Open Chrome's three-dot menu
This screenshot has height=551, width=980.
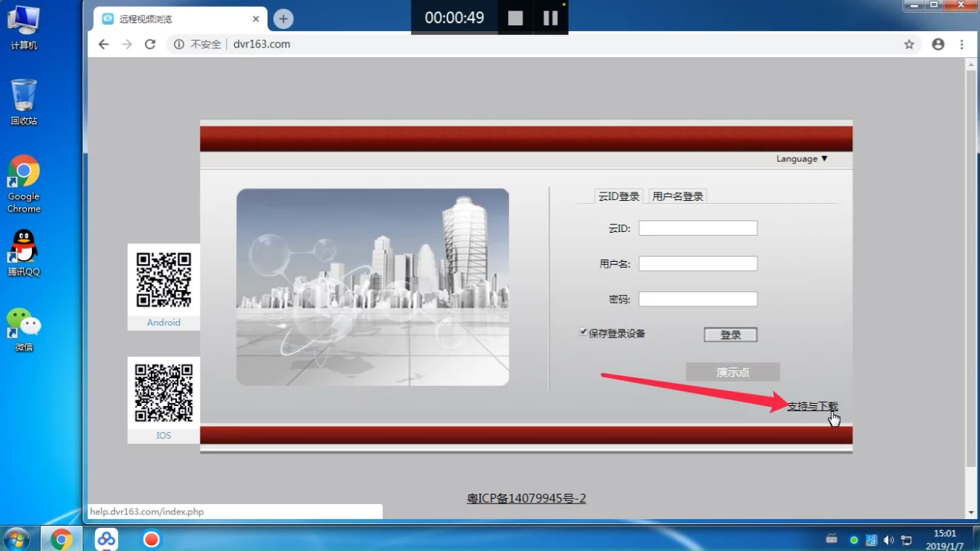tap(962, 45)
